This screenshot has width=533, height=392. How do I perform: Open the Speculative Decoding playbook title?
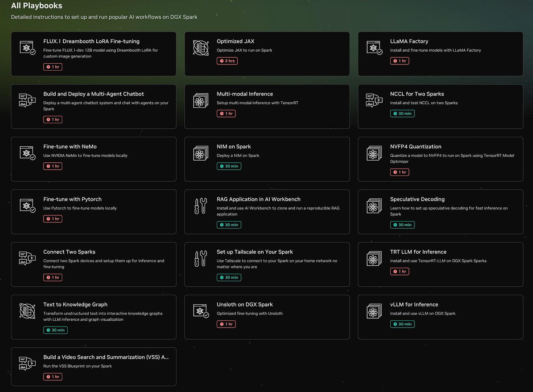pos(417,199)
